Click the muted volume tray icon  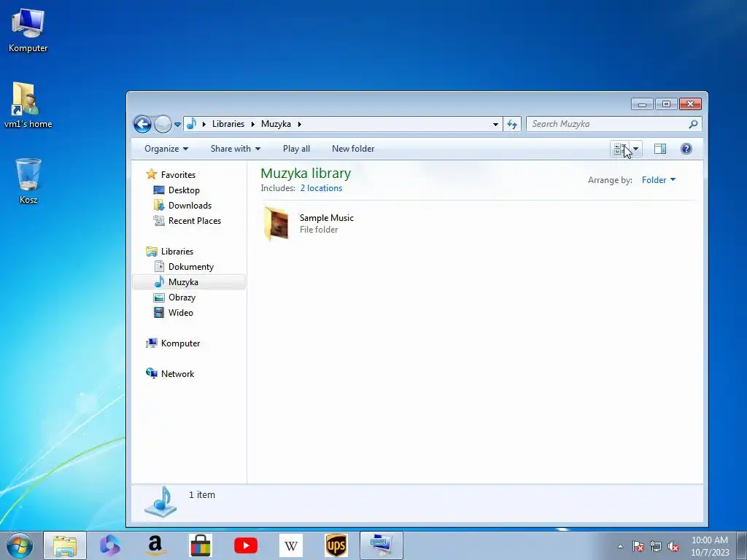(673, 546)
